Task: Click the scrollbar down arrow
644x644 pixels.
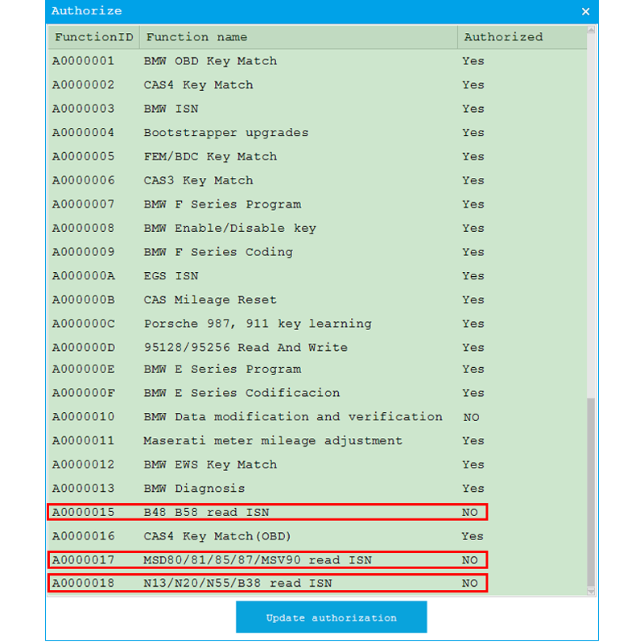Action: coord(591,592)
